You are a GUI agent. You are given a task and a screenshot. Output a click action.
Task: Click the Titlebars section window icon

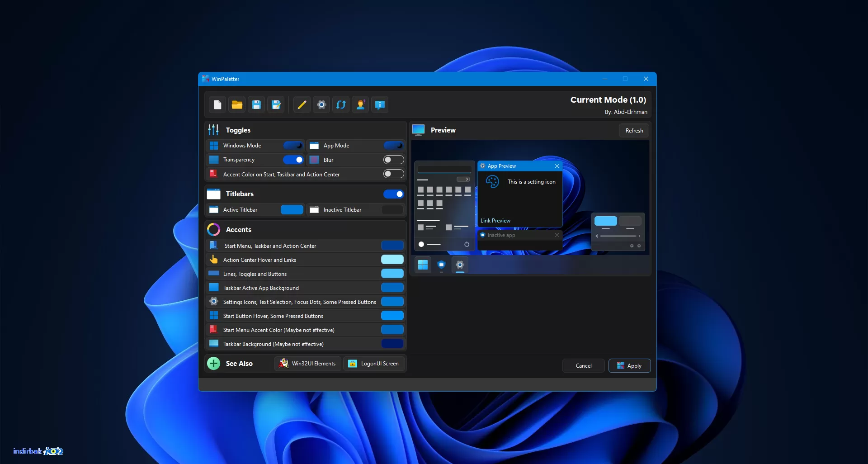213,194
